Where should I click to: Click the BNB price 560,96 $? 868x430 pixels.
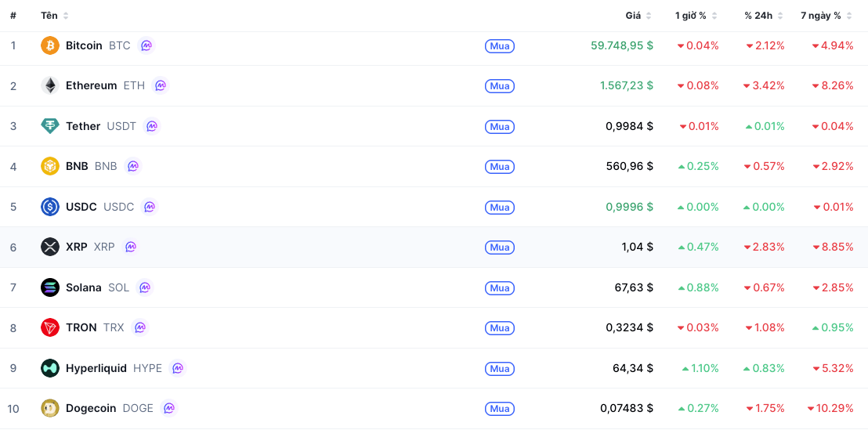629,167
